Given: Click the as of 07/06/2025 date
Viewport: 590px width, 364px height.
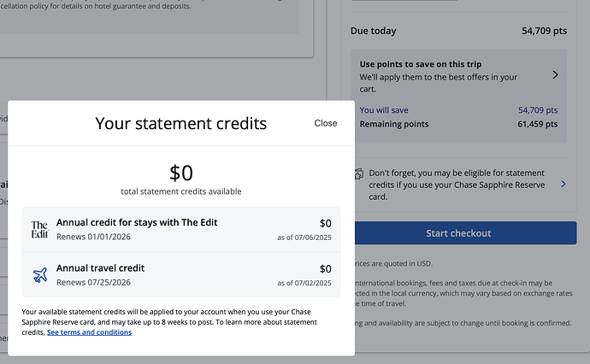Looking at the screenshot, I should click(304, 237).
